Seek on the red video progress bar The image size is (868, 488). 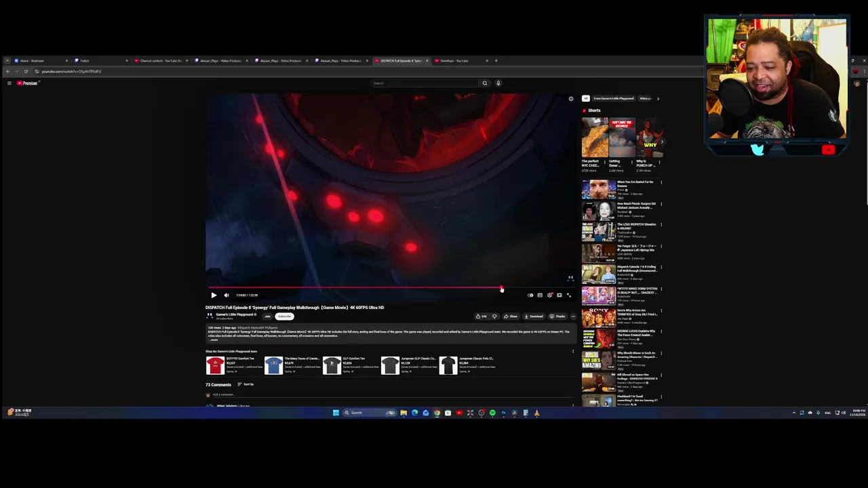(x=391, y=288)
